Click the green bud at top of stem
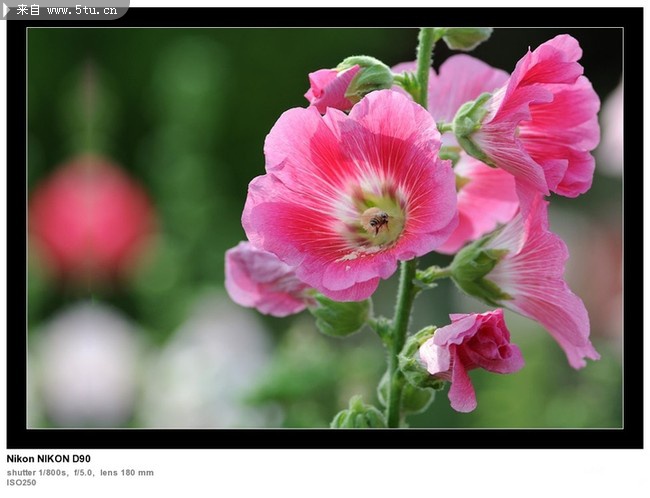 click(466, 38)
